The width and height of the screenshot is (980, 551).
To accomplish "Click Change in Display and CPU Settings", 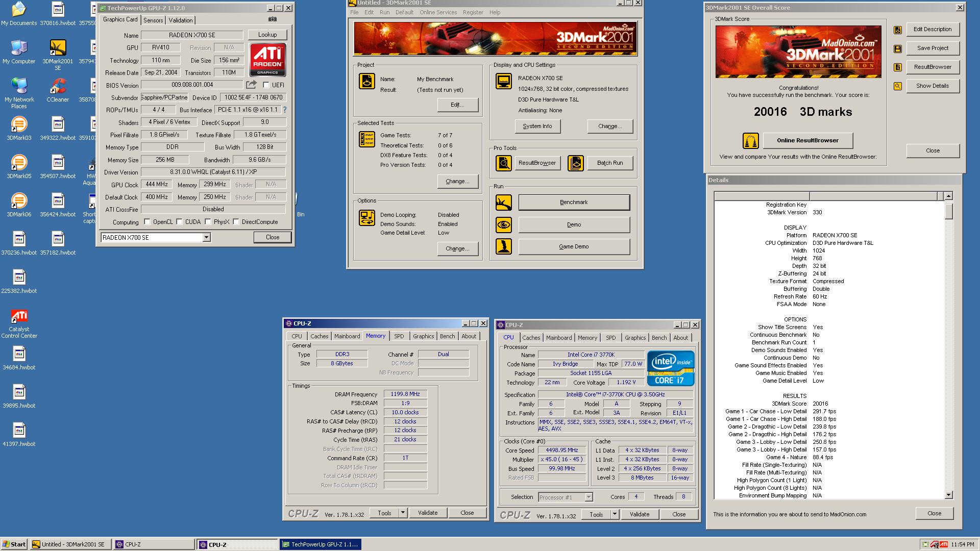I will tap(610, 126).
